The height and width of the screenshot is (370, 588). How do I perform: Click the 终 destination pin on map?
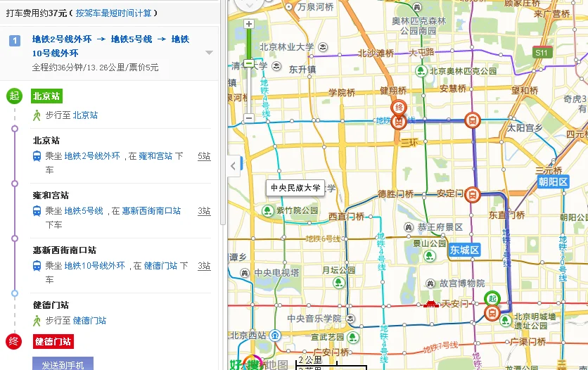tap(399, 108)
